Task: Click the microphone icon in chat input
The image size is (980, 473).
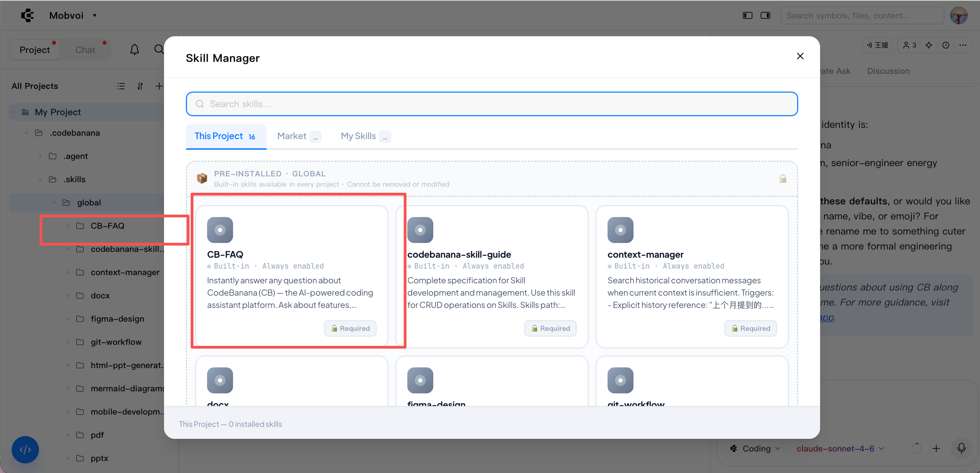Action: click(961, 448)
